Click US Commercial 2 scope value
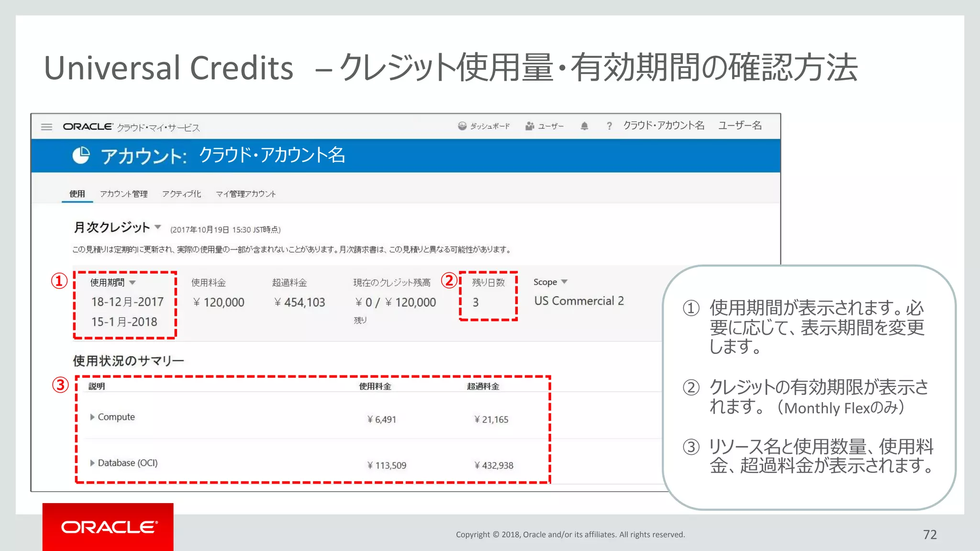The width and height of the screenshot is (980, 551). point(579,301)
